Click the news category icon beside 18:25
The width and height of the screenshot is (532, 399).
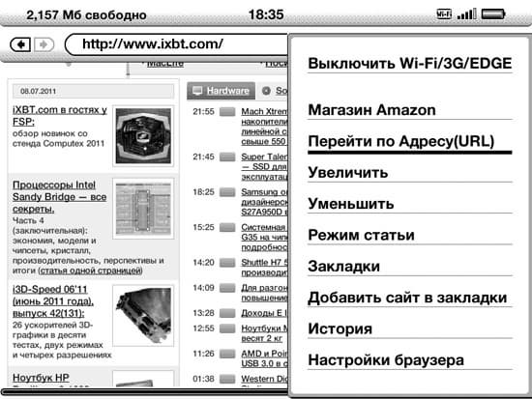(227, 192)
